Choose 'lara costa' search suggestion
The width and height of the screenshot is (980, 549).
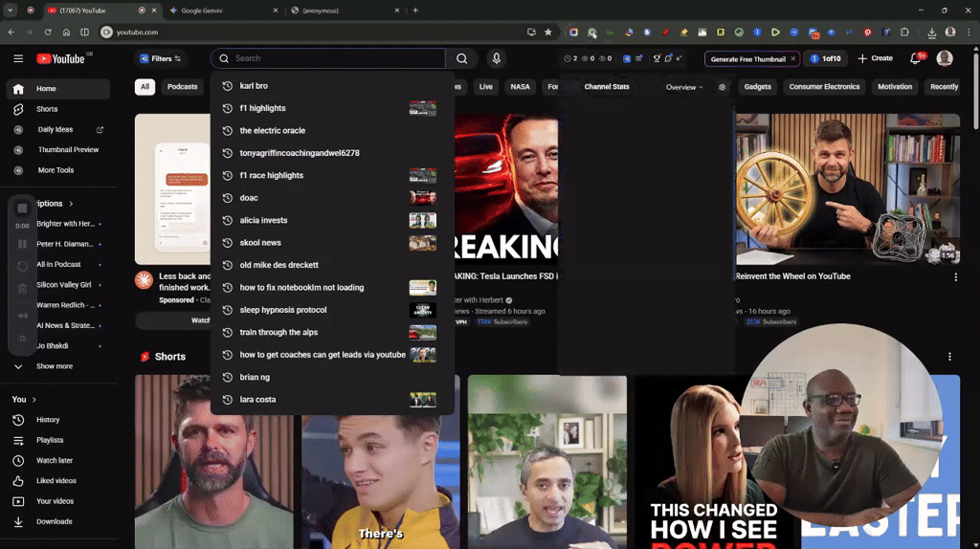(x=332, y=400)
